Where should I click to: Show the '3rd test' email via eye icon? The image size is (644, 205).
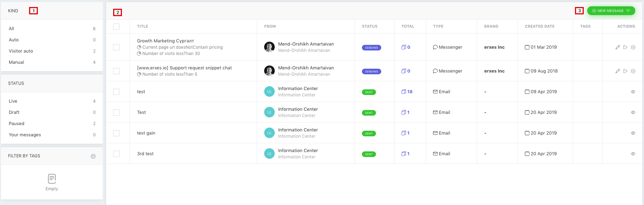633,154
